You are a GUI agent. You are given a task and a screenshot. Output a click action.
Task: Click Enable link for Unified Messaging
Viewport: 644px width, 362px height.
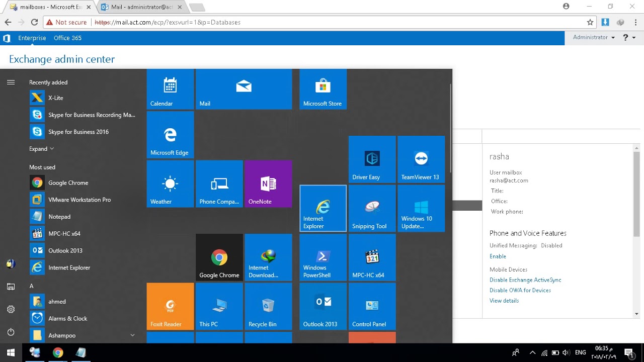498,256
